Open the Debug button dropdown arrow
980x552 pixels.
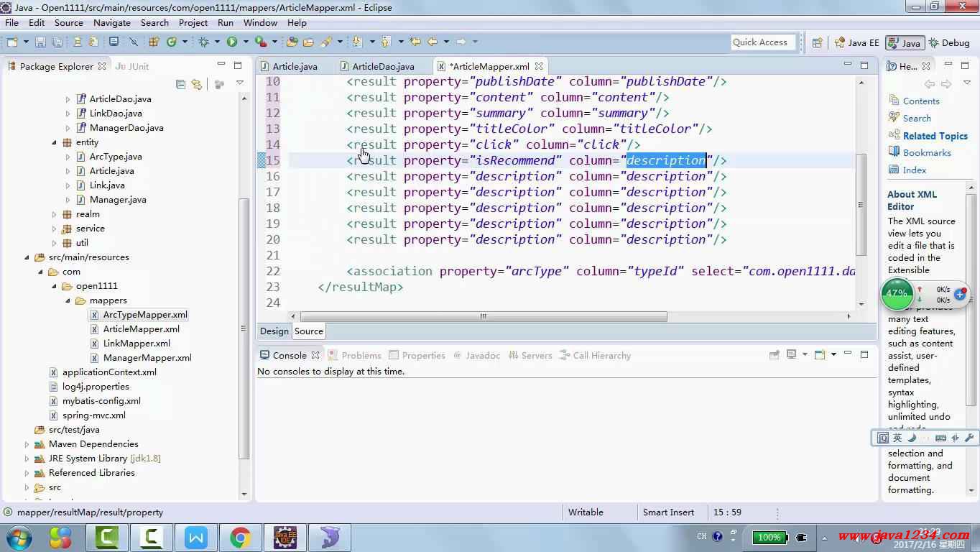pos(217,42)
